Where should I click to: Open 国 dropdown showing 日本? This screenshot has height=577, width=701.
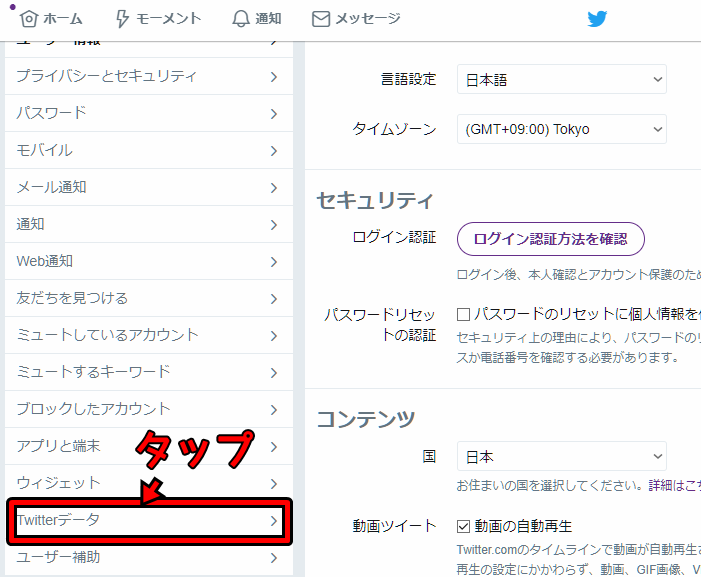coord(562,456)
